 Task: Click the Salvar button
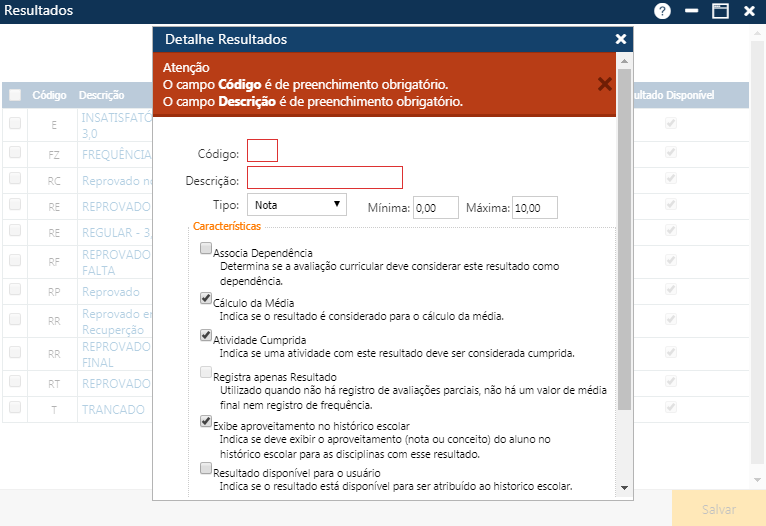pos(718,509)
